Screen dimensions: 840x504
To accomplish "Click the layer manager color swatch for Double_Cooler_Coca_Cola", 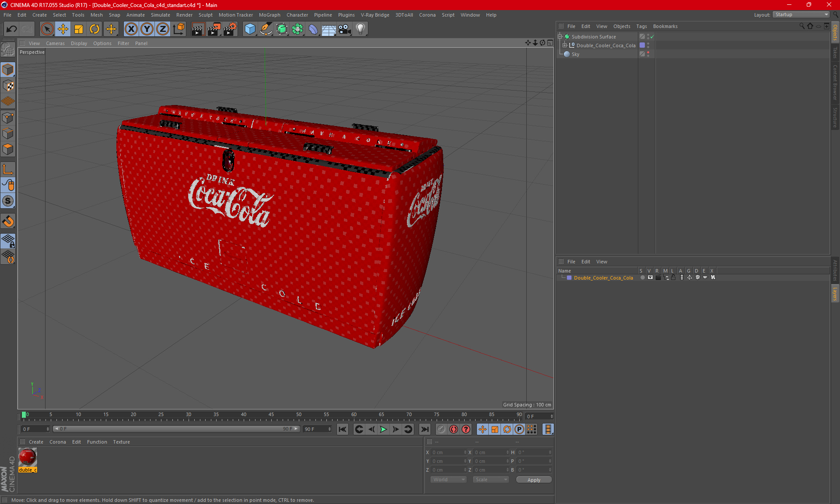I will click(x=569, y=278).
